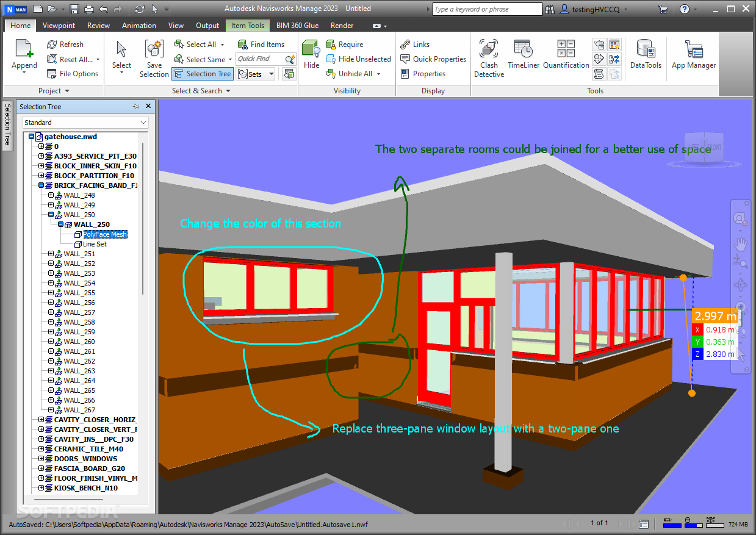This screenshot has height=535, width=756.
Task: Open the Sheet Browser icon in status bar
Action: 644,524
